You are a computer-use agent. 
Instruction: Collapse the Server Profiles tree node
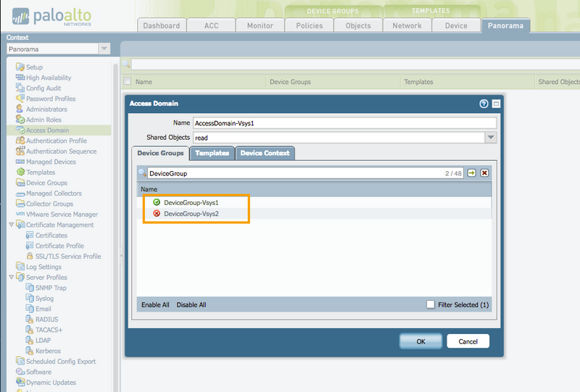click(x=11, y=277)
